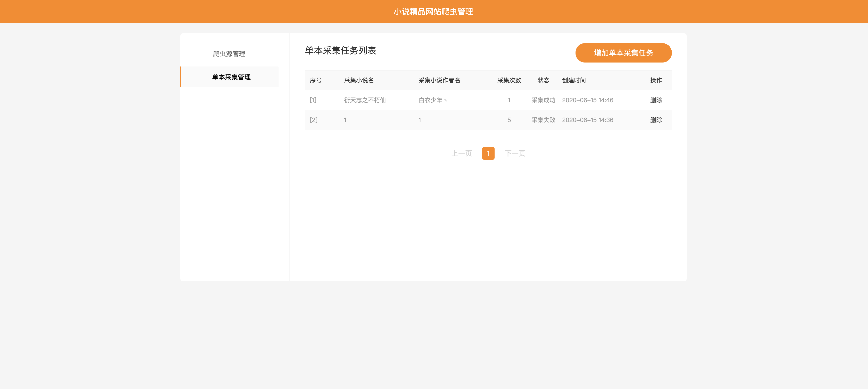Click novel name 衍天志之不朽仙
Screen dimensions: 868x389
pos(364,100)
